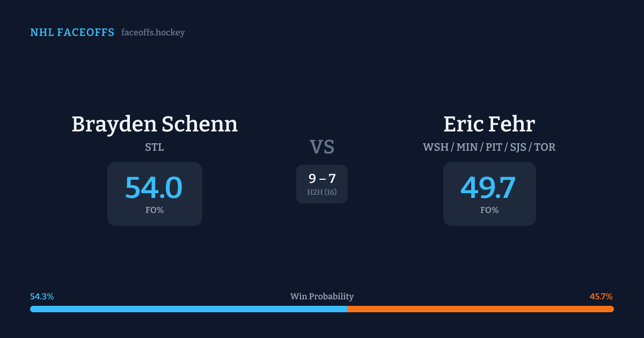This screenshot has height=338, width=644.
Task: Click MIN in Eric Fehr's team list
Action: tap(468, 147)
